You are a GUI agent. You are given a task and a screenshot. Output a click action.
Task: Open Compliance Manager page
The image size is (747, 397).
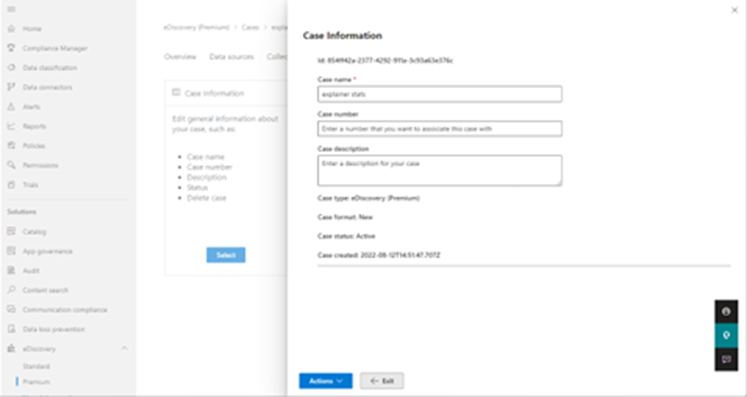[55, 48]
